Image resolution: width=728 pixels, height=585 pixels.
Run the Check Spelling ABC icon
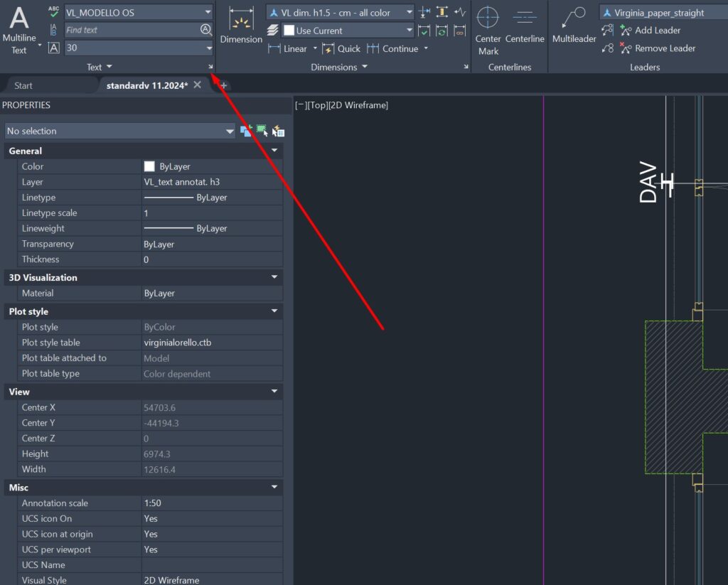point(54,12)
